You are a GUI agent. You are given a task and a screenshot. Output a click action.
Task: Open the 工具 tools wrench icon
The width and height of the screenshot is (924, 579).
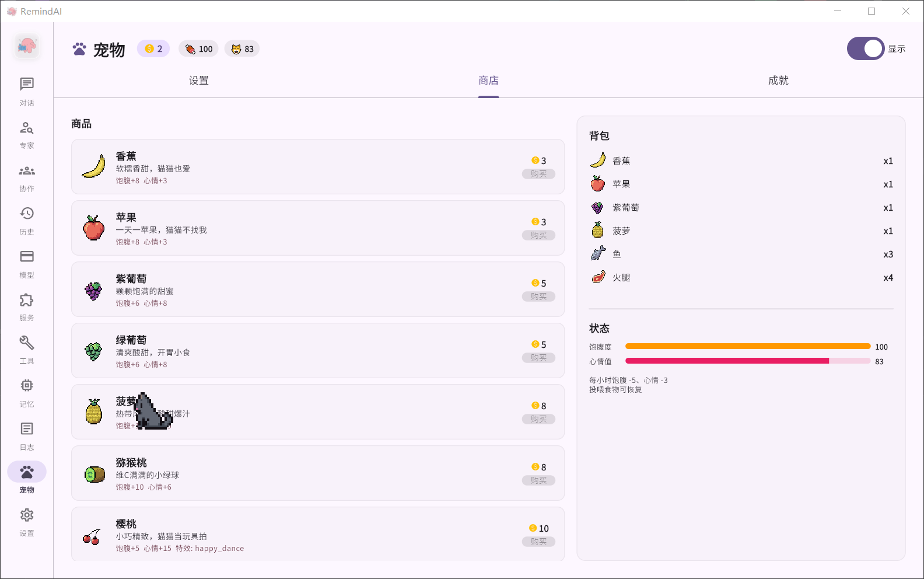point(27,343)
